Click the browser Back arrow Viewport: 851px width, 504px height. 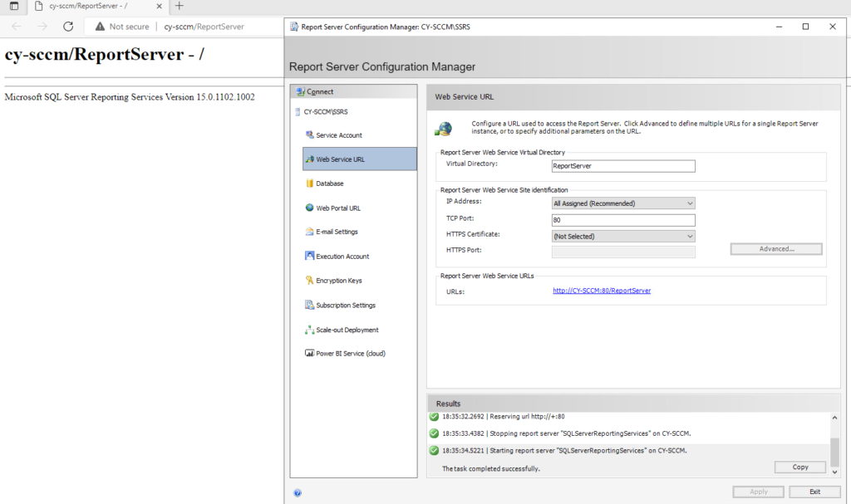point(17,26)
